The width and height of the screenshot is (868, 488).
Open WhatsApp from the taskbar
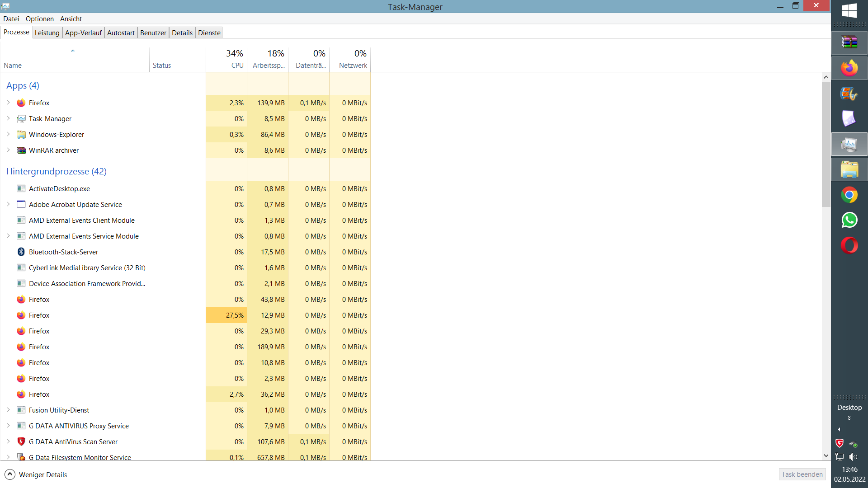(849, 220)
